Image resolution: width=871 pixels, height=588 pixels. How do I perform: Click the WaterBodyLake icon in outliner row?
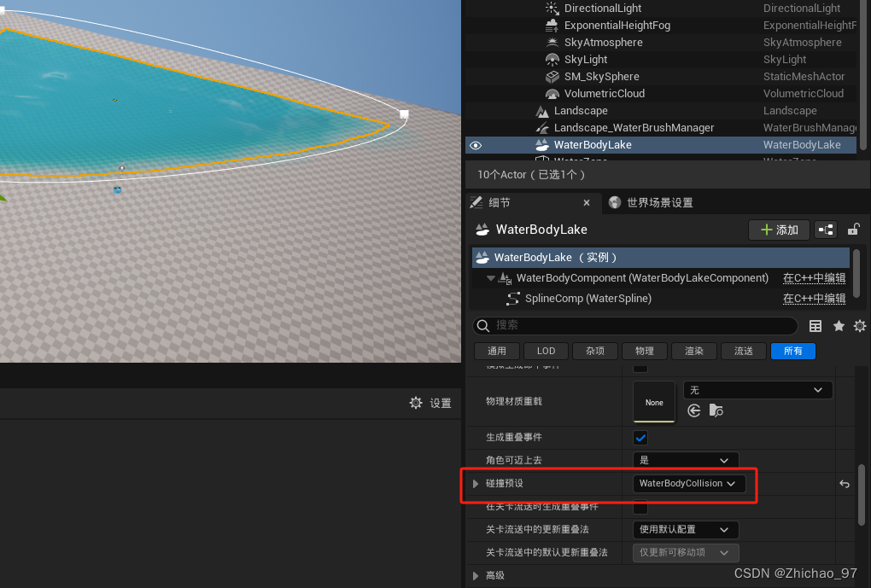tap(541, 145)
